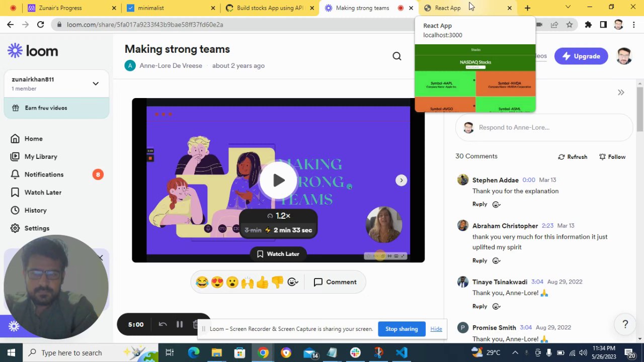Bookmark this page with star
Screen dimensions: 644x362
coord(570,24)
